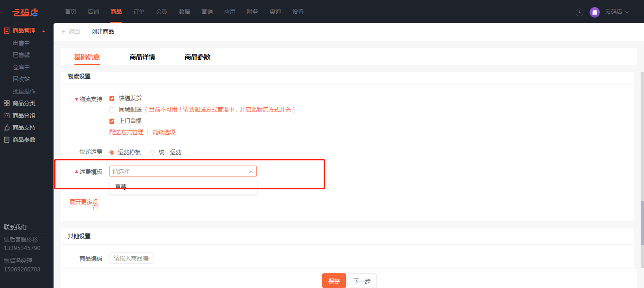
Task: Click the 商品管理 sidebar icon
Action: point(7,31)
